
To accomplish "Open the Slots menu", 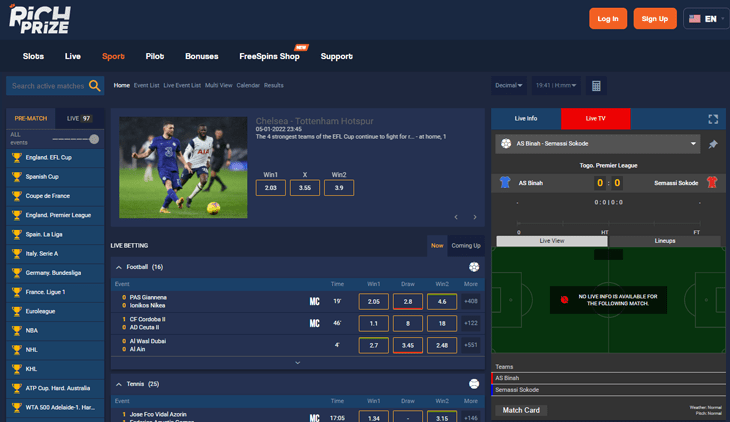I will [34, 56].
